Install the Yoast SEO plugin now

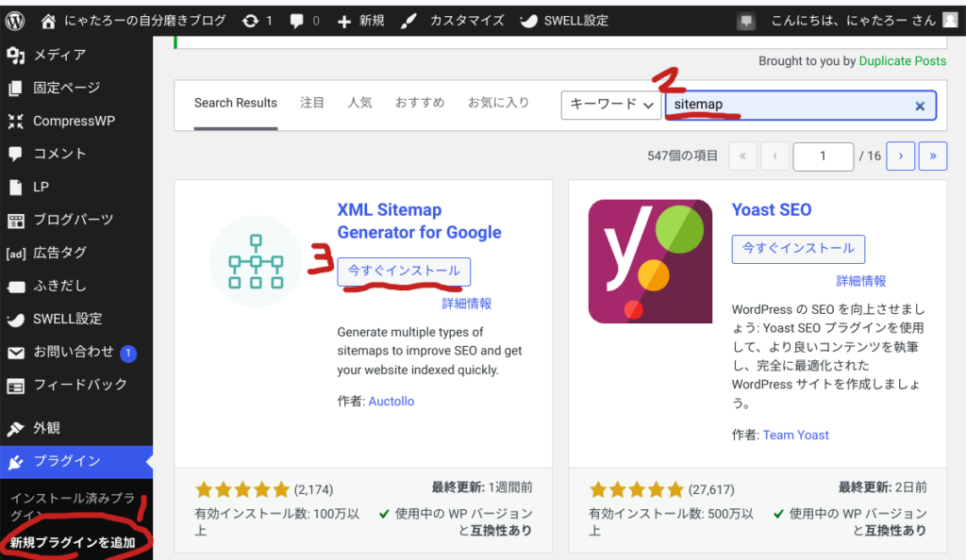(x=798, y=248)
